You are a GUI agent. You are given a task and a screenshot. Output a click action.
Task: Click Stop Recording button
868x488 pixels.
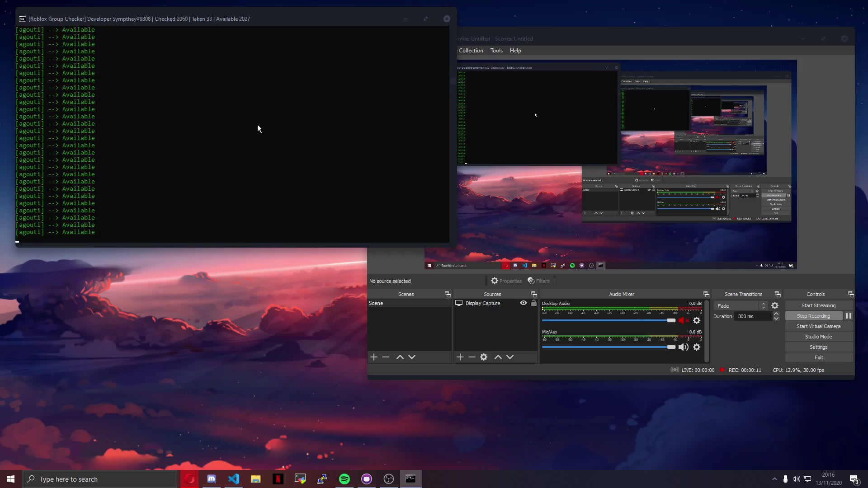(813, 316)
